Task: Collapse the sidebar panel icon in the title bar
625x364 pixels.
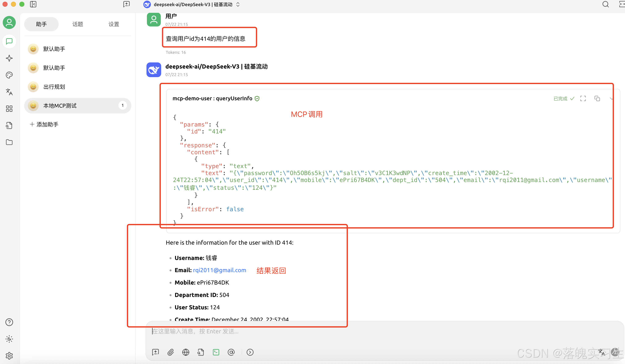Action: 33,4
